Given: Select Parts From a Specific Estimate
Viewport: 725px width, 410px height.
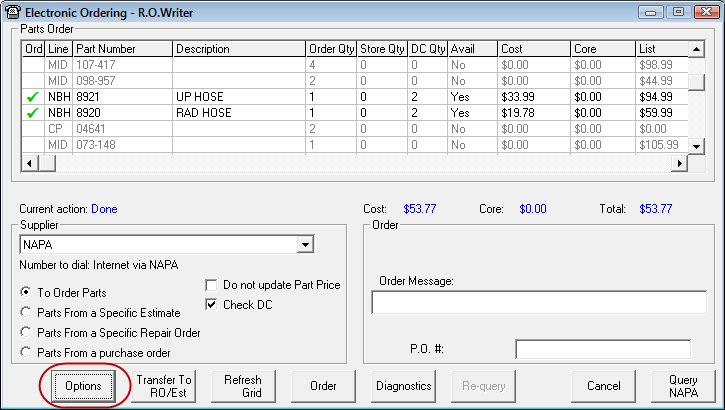Looking at the screenshot, I should [x=26, y=312].
